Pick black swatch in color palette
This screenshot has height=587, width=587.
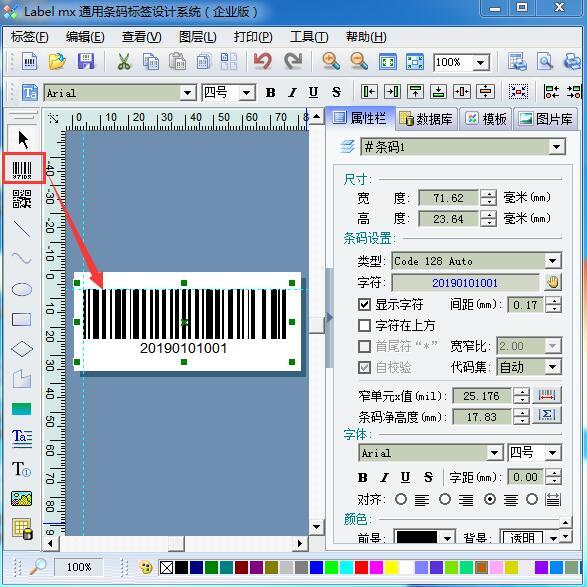tap(182, 567)
